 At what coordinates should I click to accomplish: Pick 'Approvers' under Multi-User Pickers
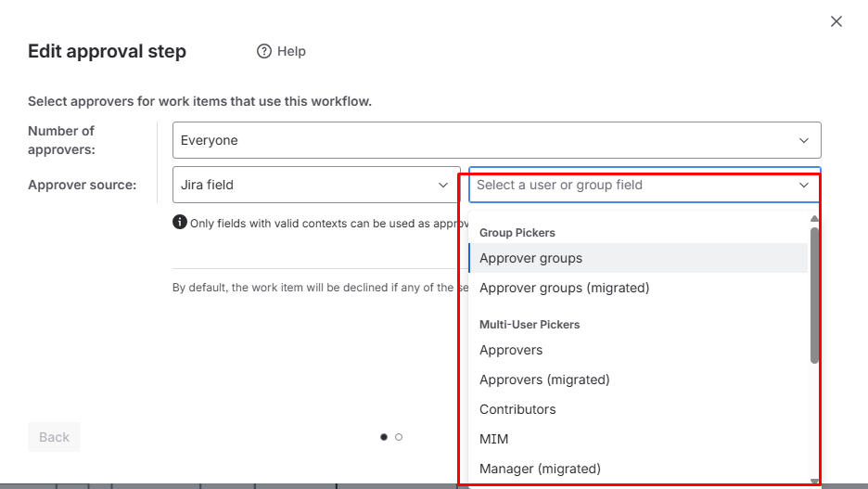coord(638,350)
